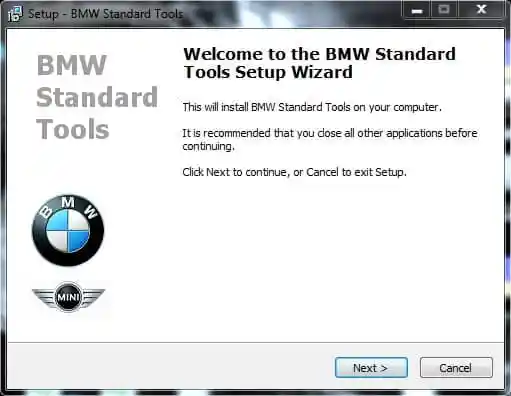Click the gray 'BMW Standard Tools' sidebar title
This screenshot has height=396, width=511.
coord(97,97)
